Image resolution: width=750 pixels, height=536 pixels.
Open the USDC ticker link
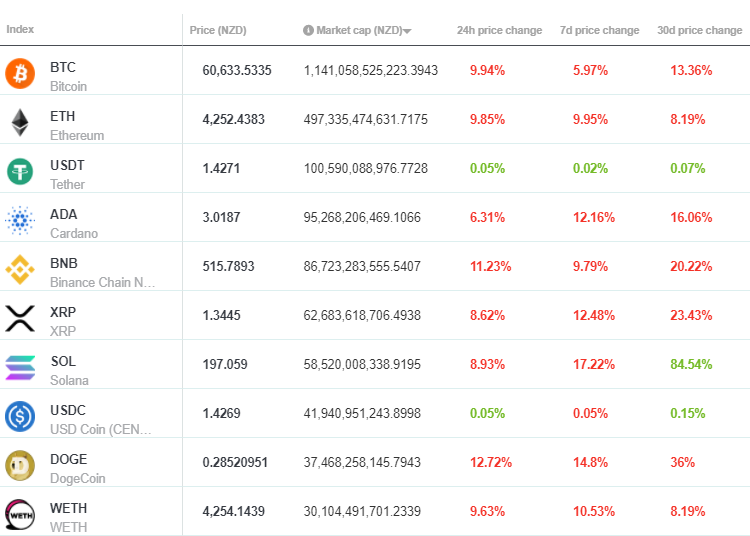(68, 410)
